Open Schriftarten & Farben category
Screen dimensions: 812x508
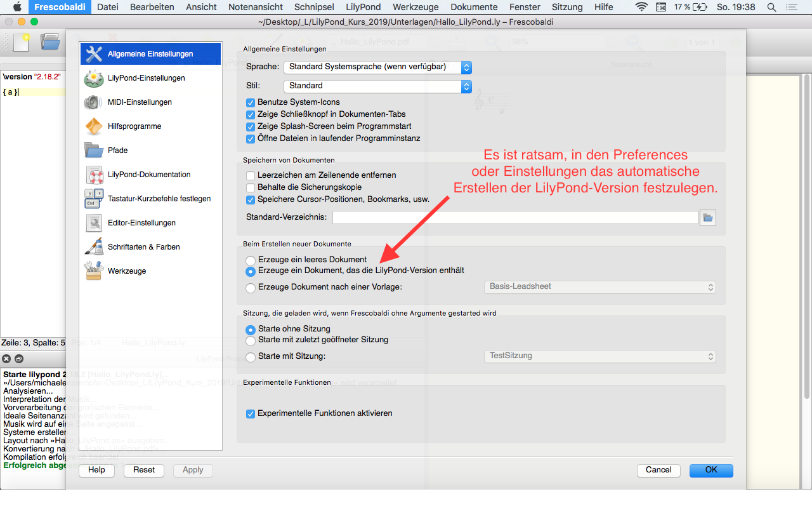(150, 247)
